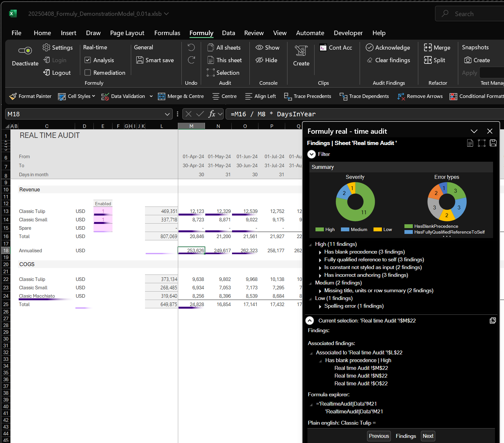The width and height of the screenshot is (504, 443).
Task: Open the Developer tab
Action: (348, 33)
